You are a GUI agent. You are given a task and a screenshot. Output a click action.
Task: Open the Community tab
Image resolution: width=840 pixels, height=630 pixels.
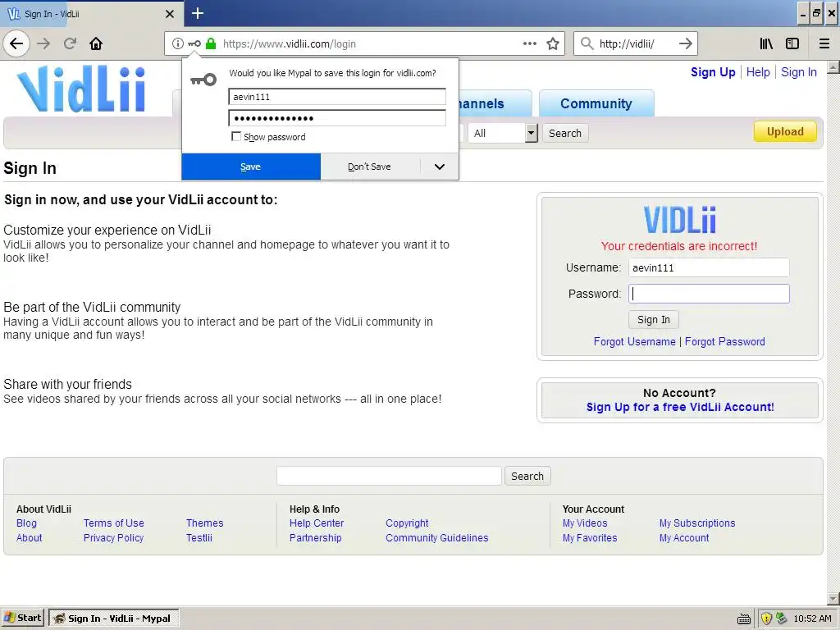596,103
